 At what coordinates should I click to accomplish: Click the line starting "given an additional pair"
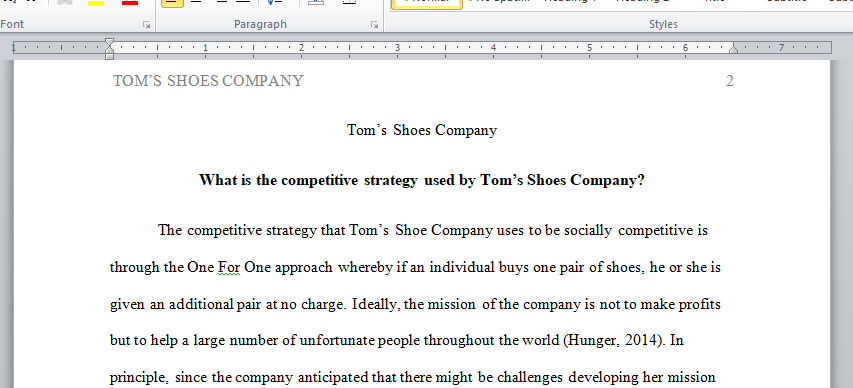[415, 304]
